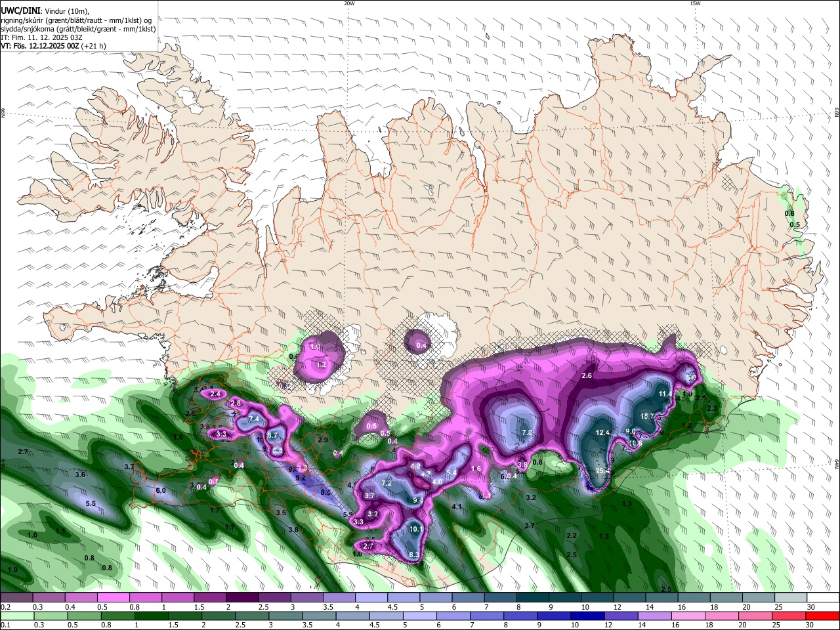Click the 12.4 precipitation value
The image size is (840, 630).
pyautogui.click(x=602, y=432)
